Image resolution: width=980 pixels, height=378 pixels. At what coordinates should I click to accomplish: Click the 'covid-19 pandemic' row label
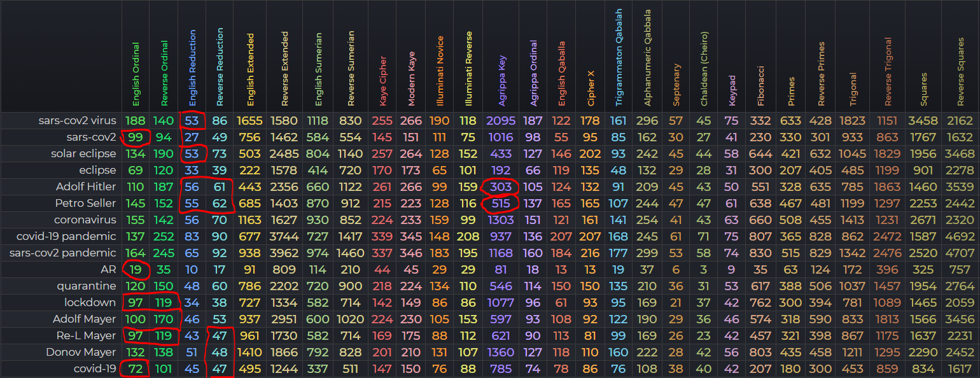tap(67, 236)
